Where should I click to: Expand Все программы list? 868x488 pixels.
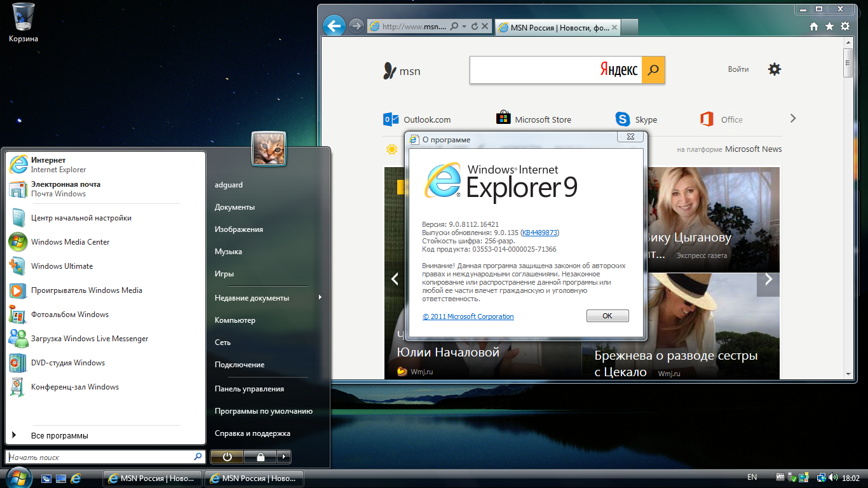(105, 436)
